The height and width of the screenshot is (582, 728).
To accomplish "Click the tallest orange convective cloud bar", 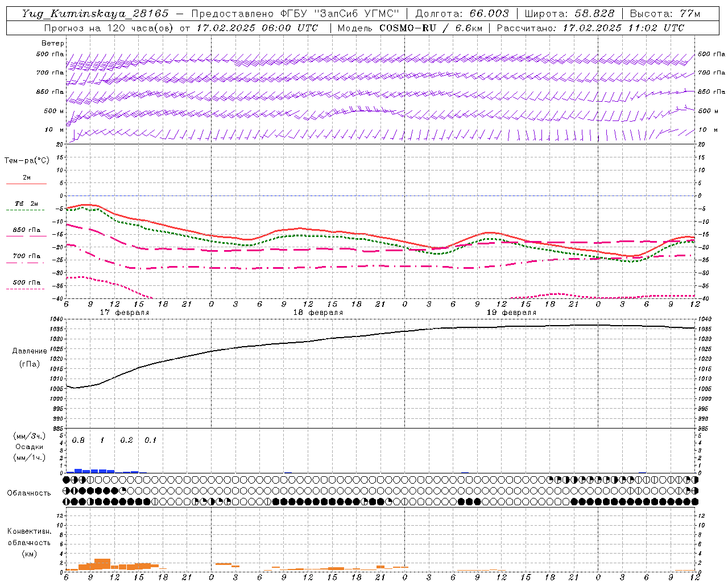I will click(x=102, y=564).
